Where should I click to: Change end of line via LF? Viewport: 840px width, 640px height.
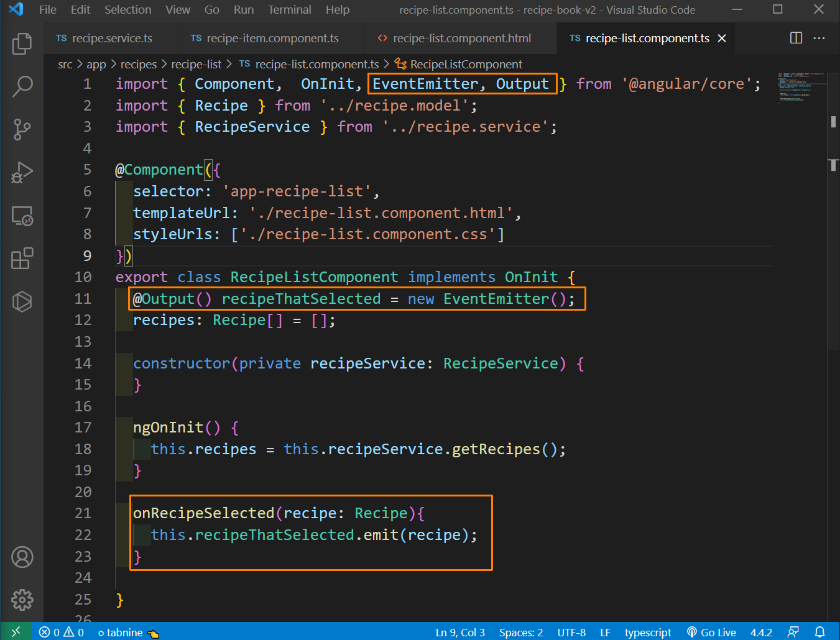click(x=605, y=632)
